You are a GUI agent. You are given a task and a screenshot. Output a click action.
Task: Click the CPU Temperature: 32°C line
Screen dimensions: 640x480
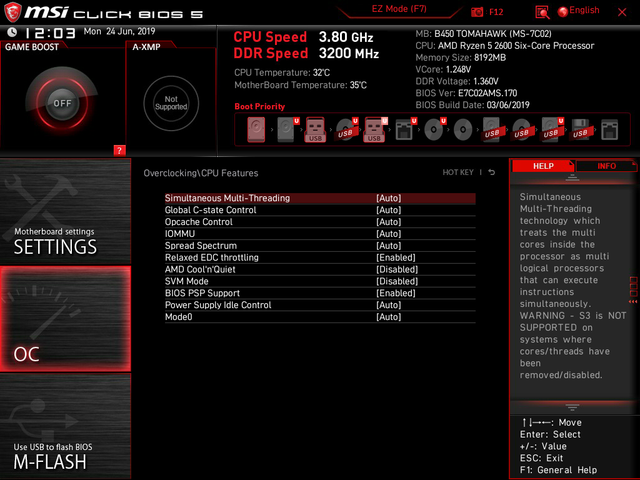[282, 73]
